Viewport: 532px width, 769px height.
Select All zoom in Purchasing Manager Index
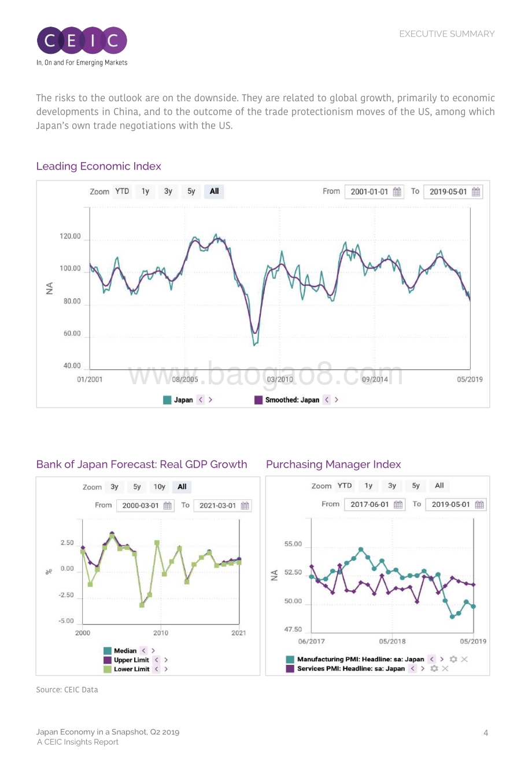pyautogui.click(x=439, y=486)
